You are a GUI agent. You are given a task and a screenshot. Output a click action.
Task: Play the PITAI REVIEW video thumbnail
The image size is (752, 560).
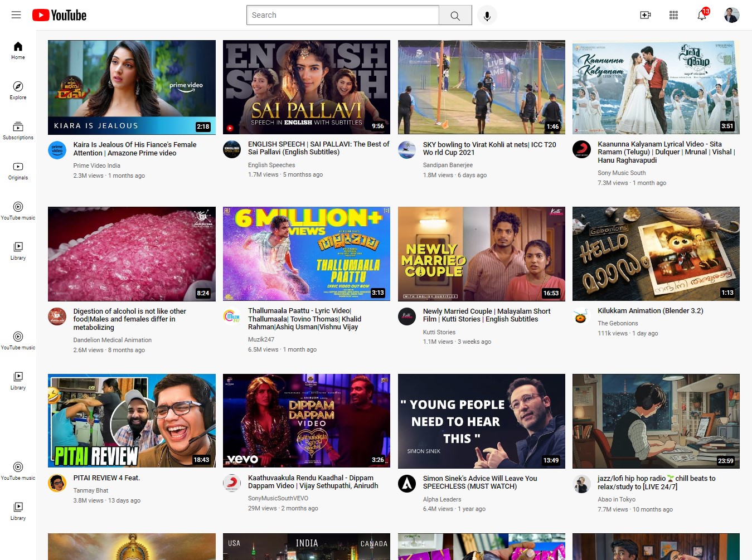(x=132, y=421)
